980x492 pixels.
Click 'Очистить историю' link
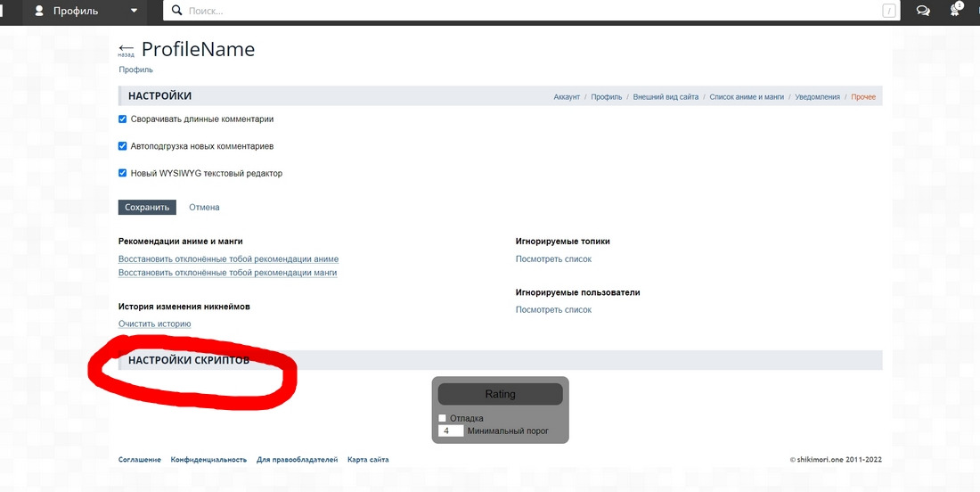[154, 324]
